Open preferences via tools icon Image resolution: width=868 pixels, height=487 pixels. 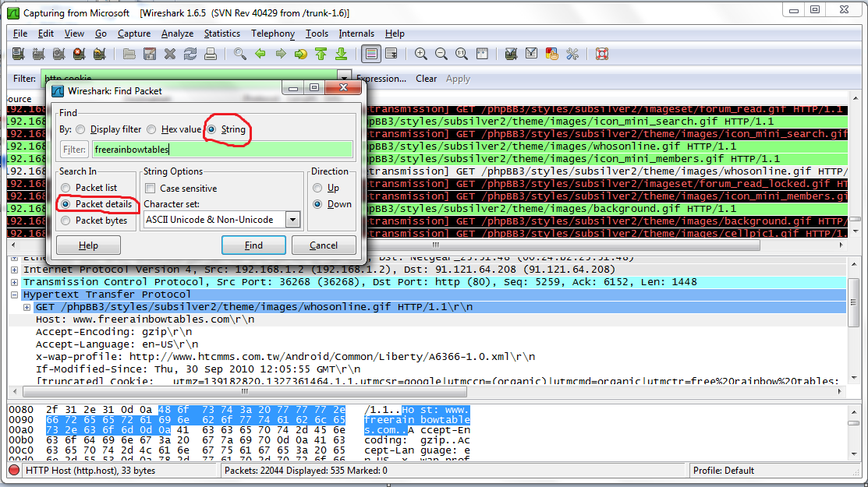click(572, 54)
